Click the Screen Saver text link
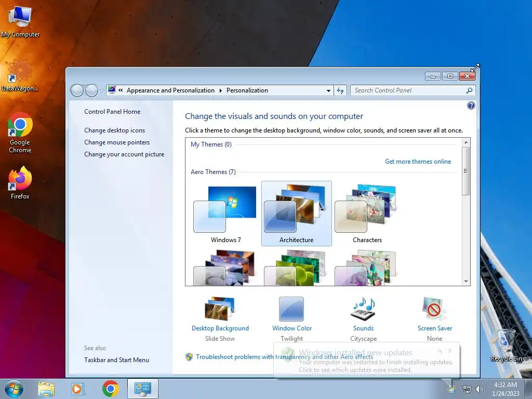Image resolution: width=532 pixels, height=399 pixels. (435, 328)
